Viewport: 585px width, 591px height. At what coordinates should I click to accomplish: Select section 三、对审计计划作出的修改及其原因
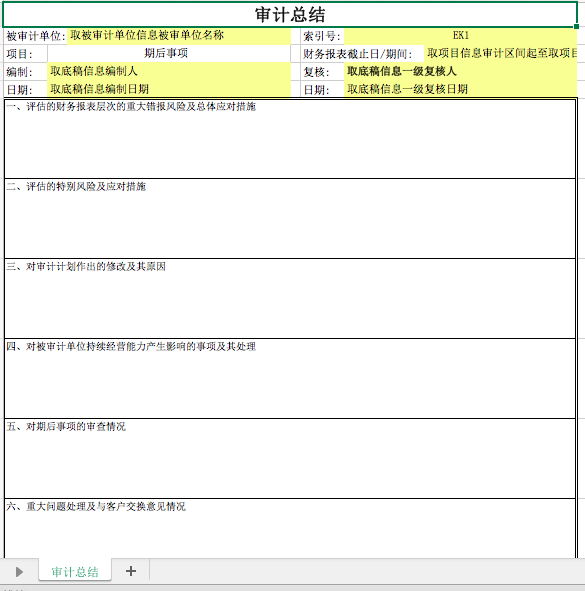[x=290, y=299]
